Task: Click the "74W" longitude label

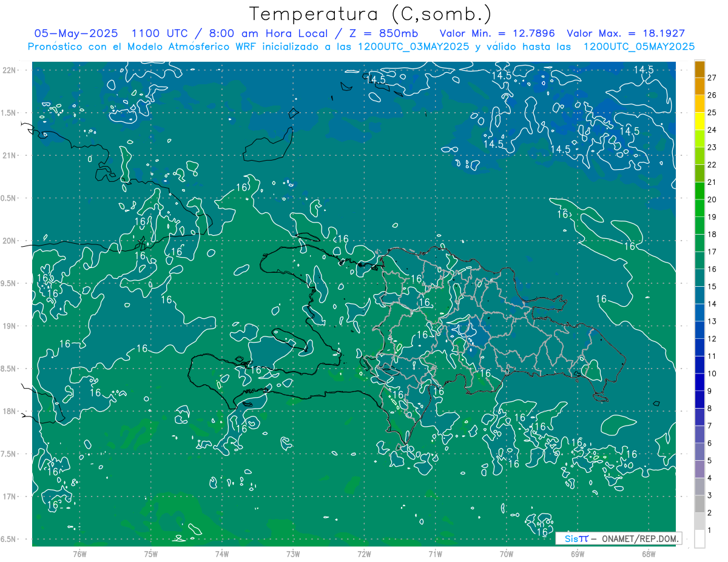Action: [x=222, y=554]
